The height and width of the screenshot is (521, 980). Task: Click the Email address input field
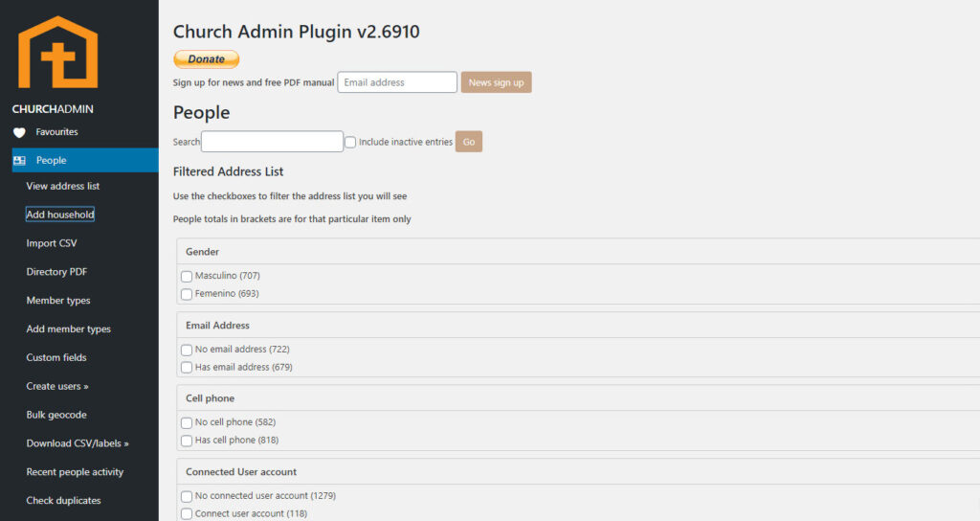point(397,82)
